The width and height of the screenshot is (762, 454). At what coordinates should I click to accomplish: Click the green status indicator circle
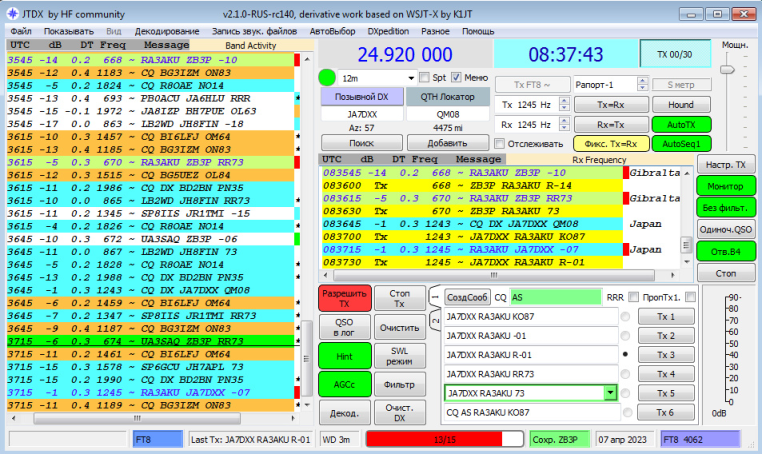click(327, 78)
